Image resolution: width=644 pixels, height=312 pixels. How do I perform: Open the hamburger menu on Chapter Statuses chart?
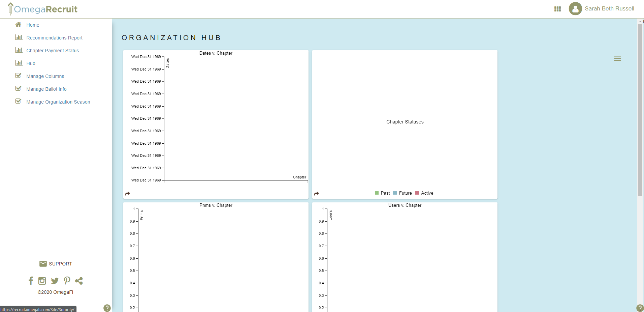point(618,58)
